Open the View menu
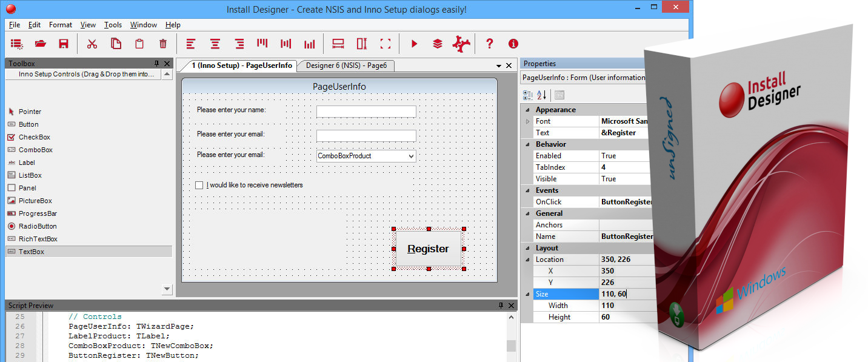Screen dimensions: 868x362 click(x=88, y=25)
